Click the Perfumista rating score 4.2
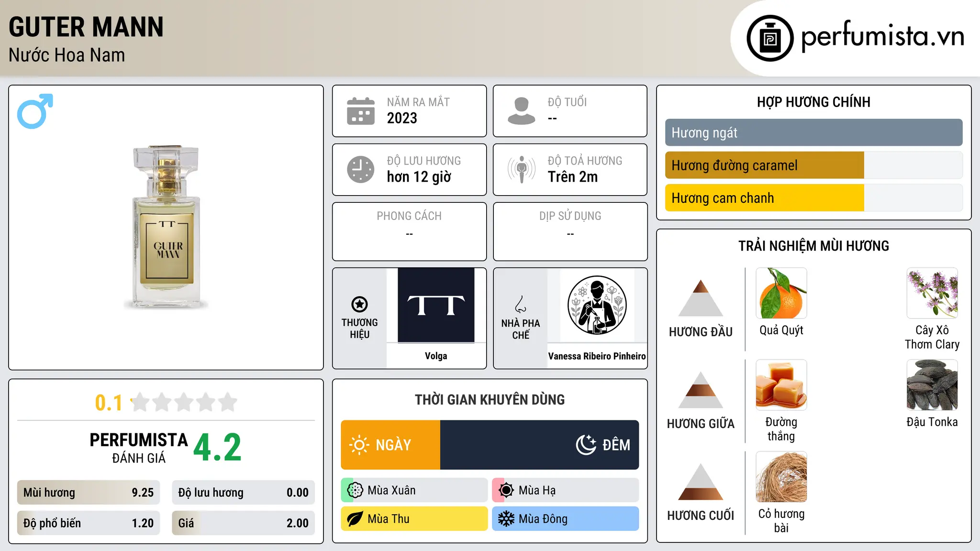Viewport: 980px width, 551px height. point(218,448)
